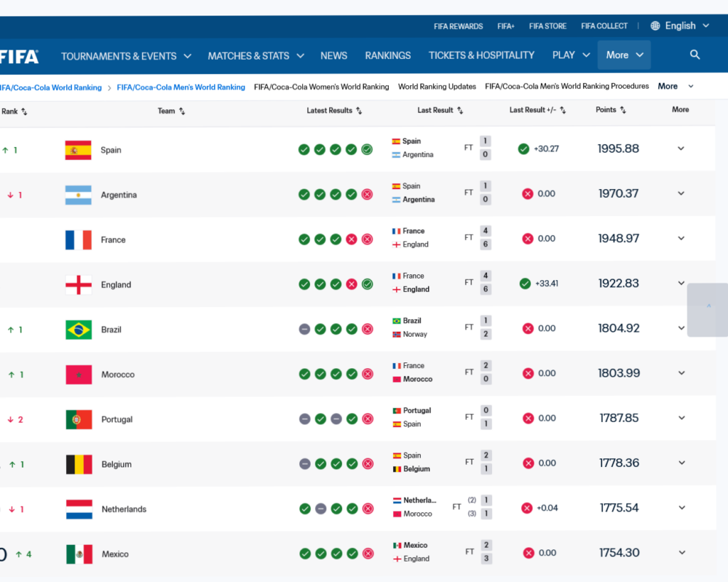This screenshot has height=582, width=728.
Task: Sort by Latest Results arrows icon
Action: [359, 111]
